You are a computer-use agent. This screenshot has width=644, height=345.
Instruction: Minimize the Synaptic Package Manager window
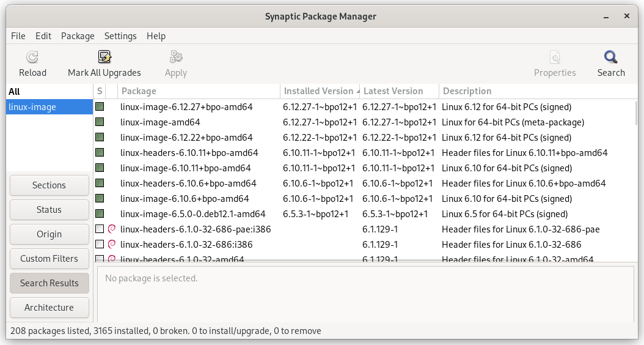point(606,17)
